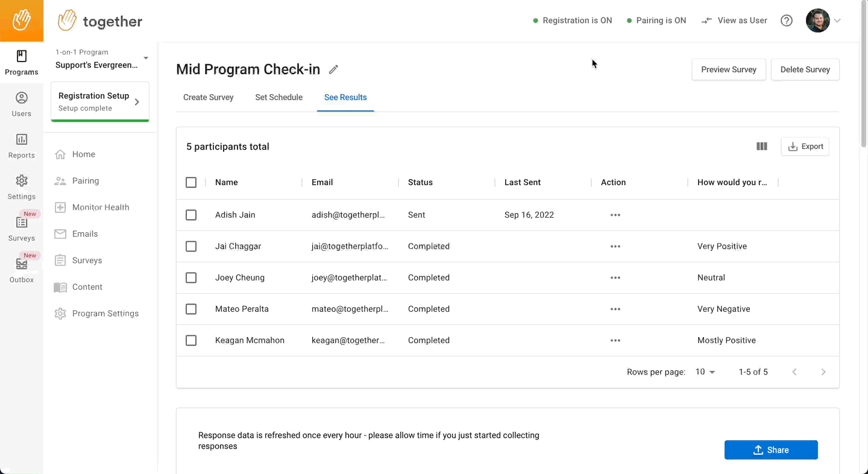
Task: Open actions menu for Mateo Peralta
Action: point(615,309)
